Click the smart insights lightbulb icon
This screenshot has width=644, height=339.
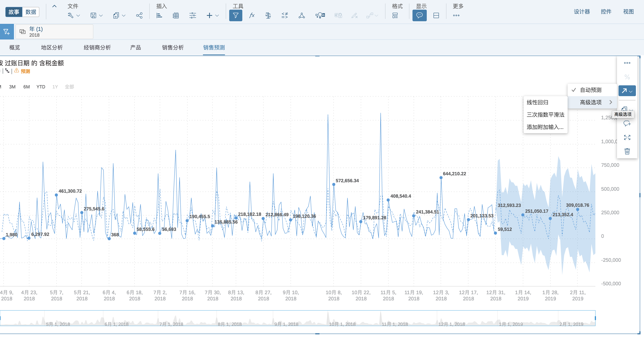[320, 15]
